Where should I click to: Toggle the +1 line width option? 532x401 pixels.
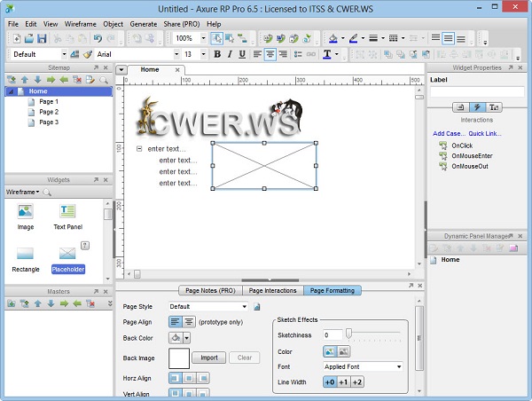343,381
